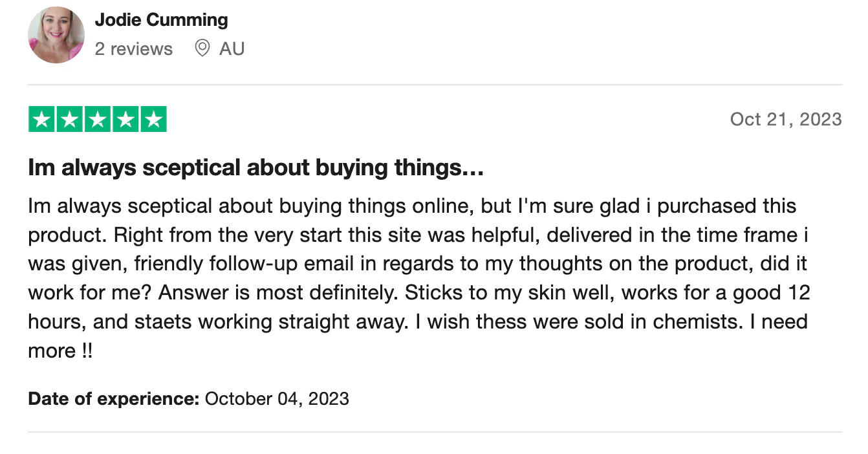Open the bold review title about being sceptical
868x454 pixels.
[x=256, y=168]
